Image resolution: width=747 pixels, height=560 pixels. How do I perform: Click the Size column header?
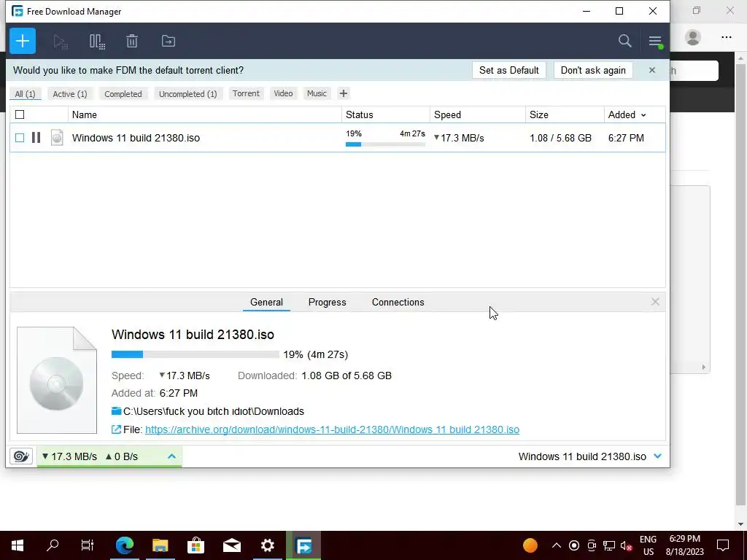565,114
